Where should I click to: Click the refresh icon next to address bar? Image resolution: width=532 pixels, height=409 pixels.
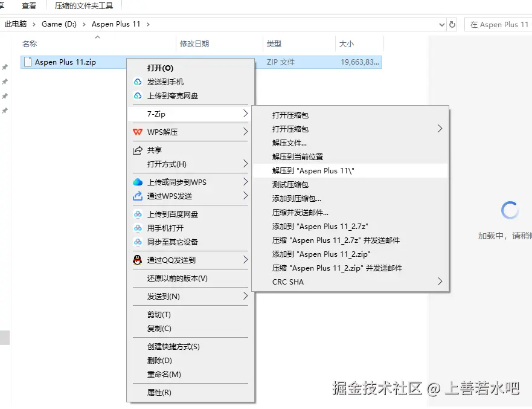452,24
